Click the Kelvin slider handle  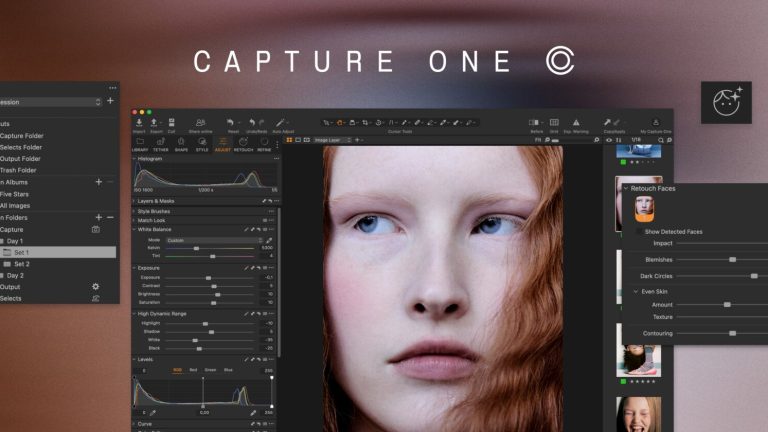tap(196, 248)
